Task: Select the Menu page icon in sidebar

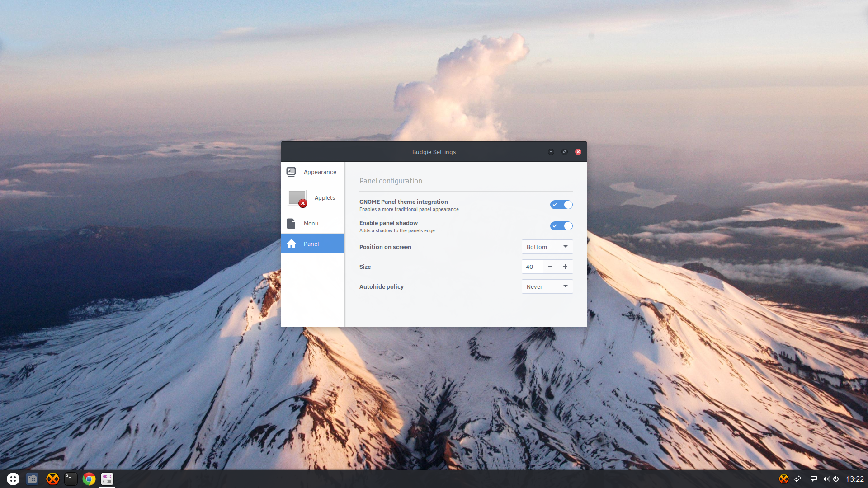Action: [x=291, y=223]
